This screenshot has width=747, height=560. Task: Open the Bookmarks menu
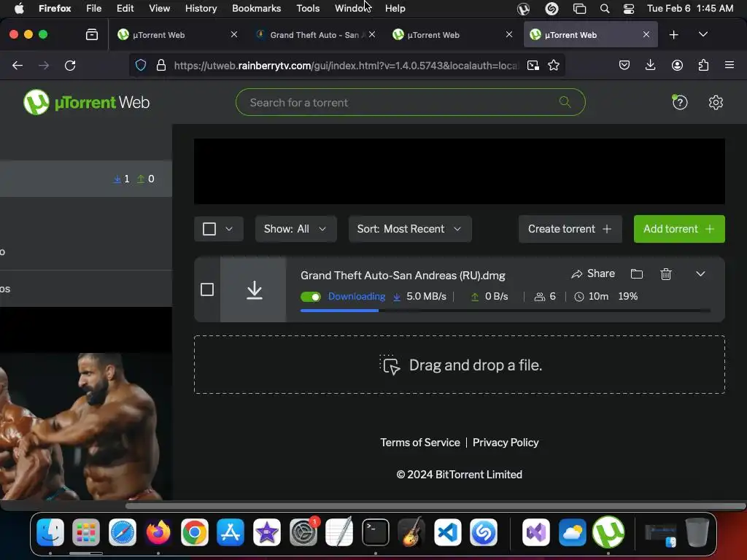coord(256,9)
